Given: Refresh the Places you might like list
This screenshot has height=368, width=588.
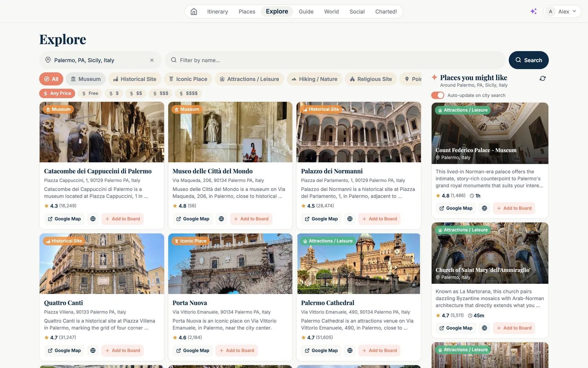Looking at the screenshot, I should click(x=542, y=78).
